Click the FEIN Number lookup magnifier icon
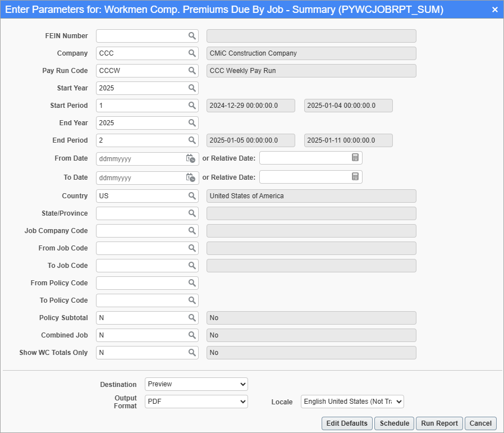 [192, 36]
